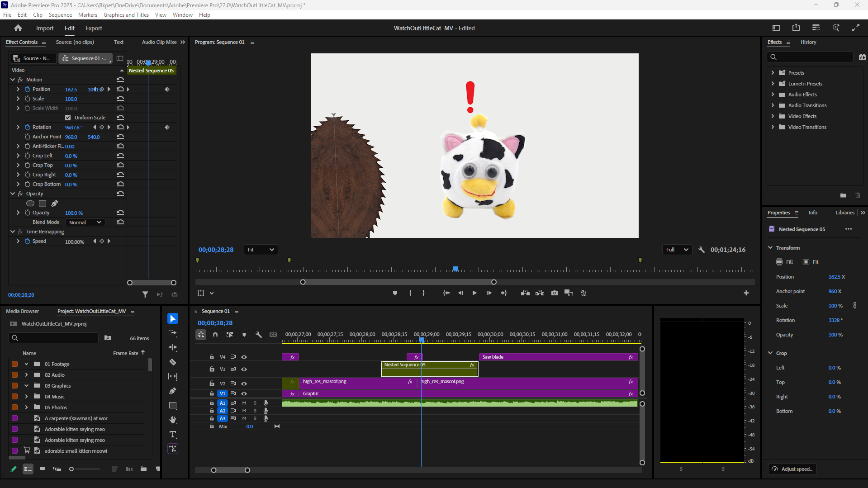Hide the V4 track with its eye toggle
Screen dimensions: 868x488
tap(244, 357)
